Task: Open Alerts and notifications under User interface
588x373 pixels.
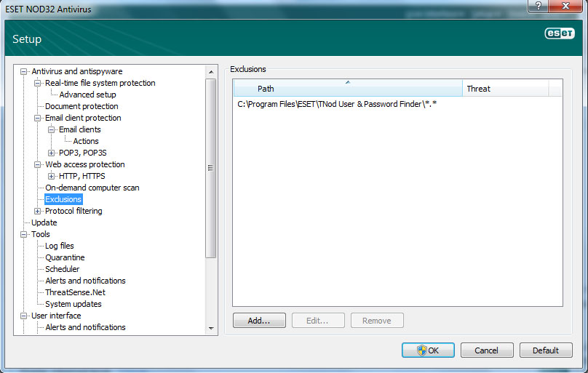Action: click(x=85, y=327)
